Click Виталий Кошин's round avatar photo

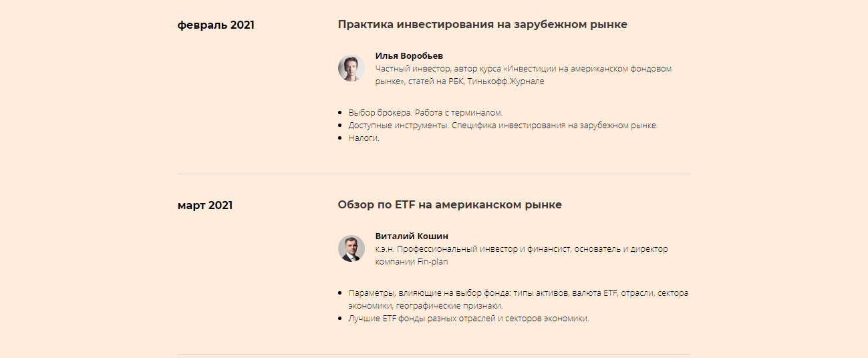[x=351, y=248]
